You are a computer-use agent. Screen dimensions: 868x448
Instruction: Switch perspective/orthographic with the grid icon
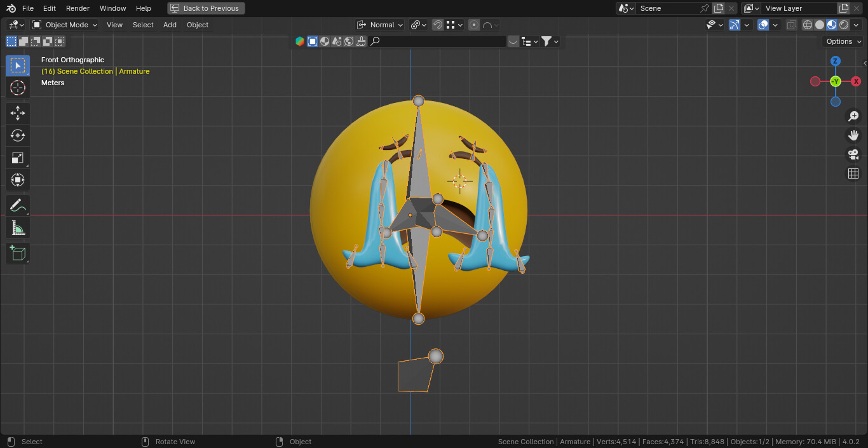click(853, 173)
